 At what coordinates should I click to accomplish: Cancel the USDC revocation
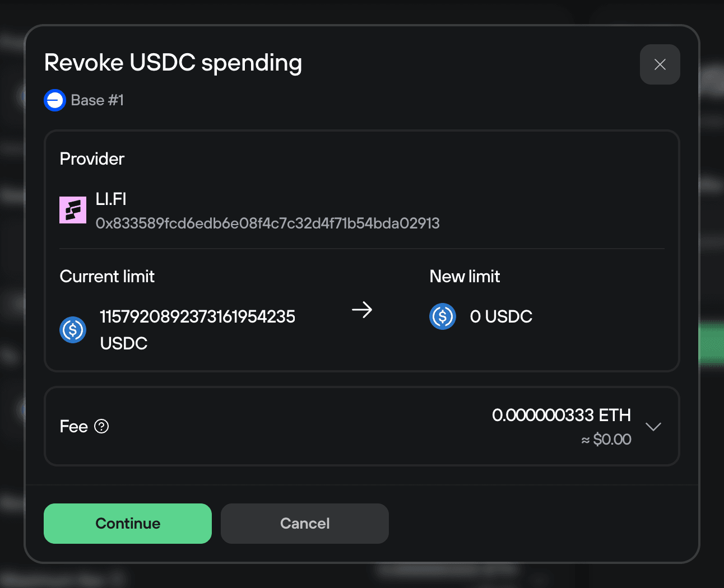click(x=304, y=523)
